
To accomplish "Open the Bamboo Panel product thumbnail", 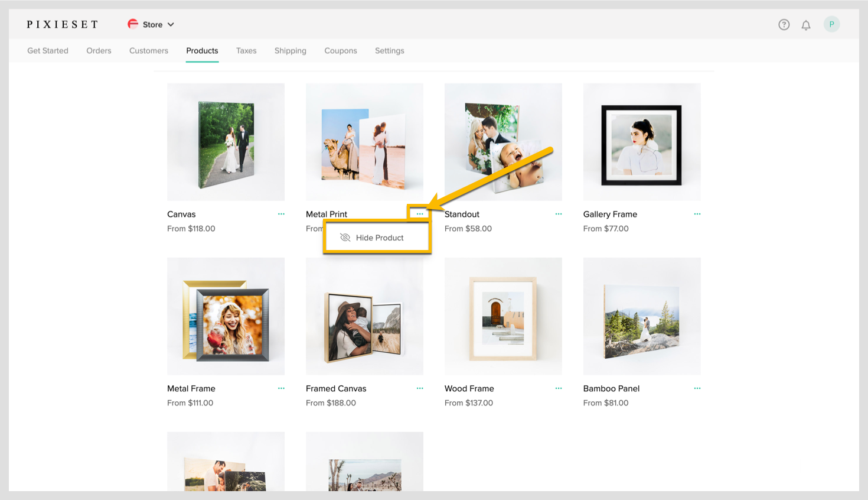I will pos(642,316).
